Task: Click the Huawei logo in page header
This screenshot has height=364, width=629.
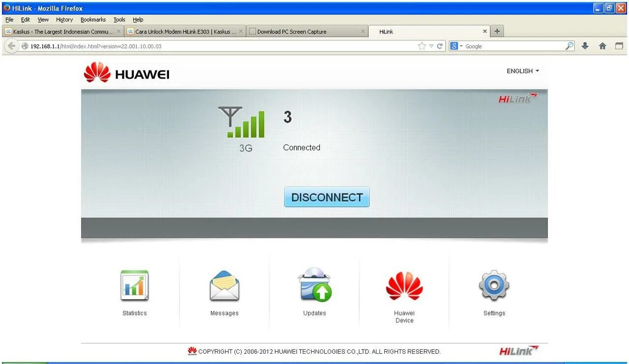Action: 127,73
